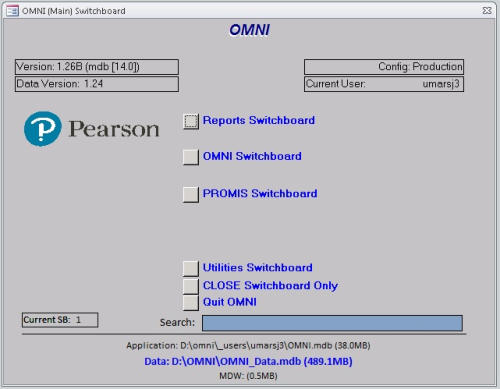Image resolution: width=500 pixels, height=389 pixels.
Task: Click the Data Version 1.24 field
Action: click(97, 84)
